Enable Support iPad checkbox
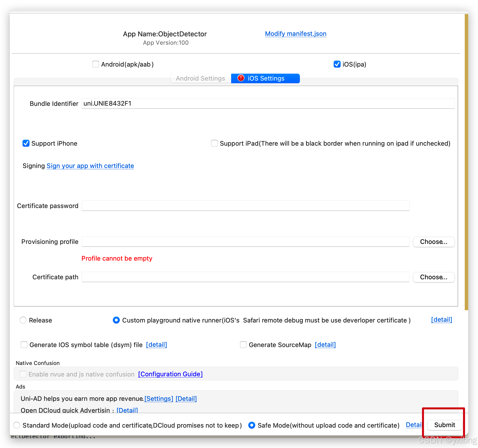The image size is (478, 448). [x=214, y=143]
